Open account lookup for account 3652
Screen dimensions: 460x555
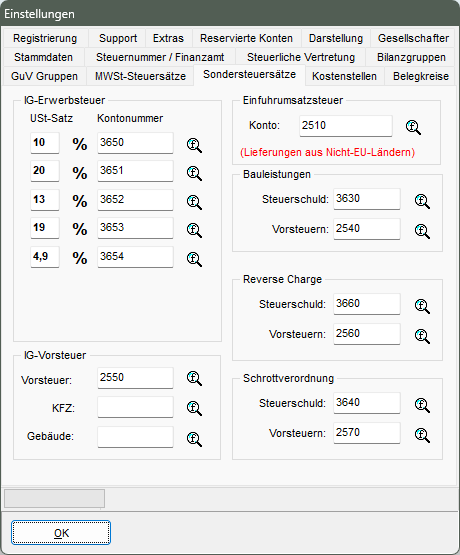[x=194, y=202]
